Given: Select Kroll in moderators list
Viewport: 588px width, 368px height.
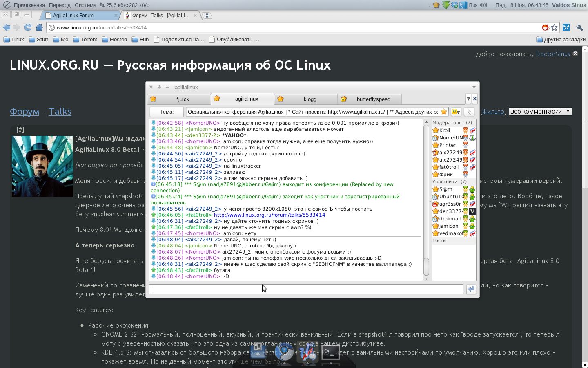Looking at the screenshot, I should point(454,130).
